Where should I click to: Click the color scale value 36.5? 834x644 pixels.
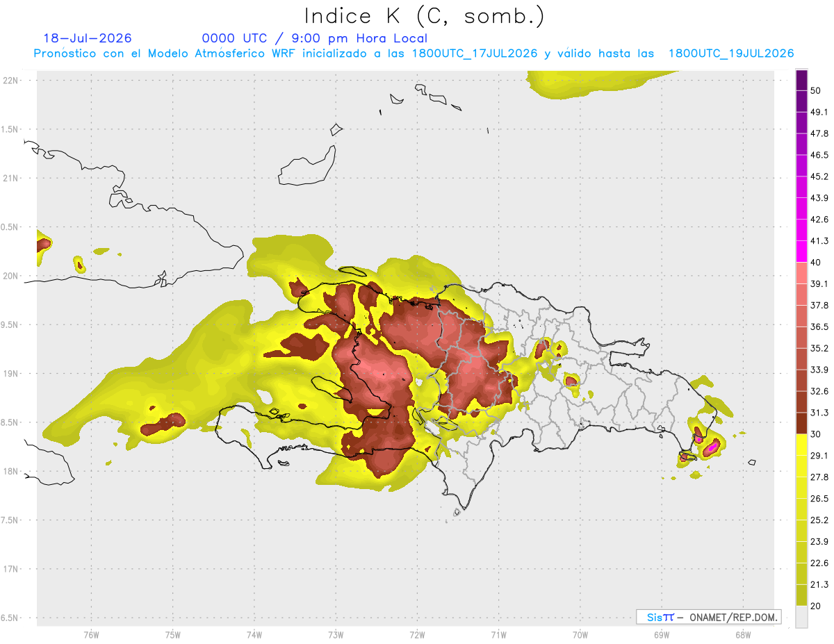(819, 327)
